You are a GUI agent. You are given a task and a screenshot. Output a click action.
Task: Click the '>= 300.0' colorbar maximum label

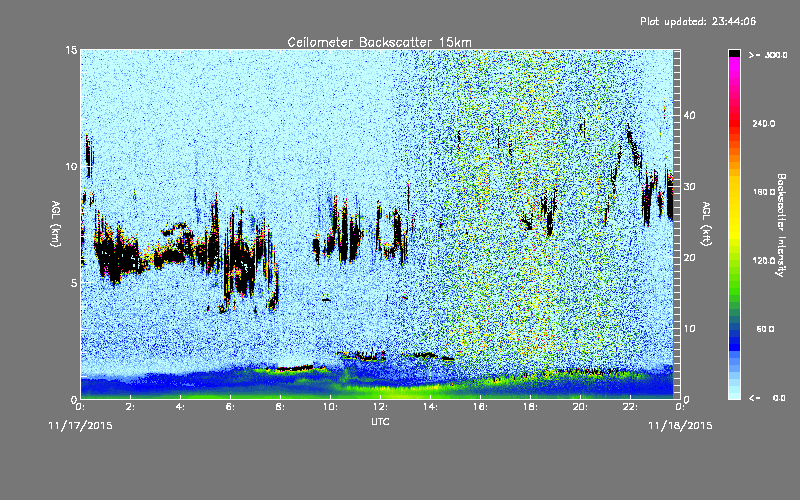coord(768,55)
